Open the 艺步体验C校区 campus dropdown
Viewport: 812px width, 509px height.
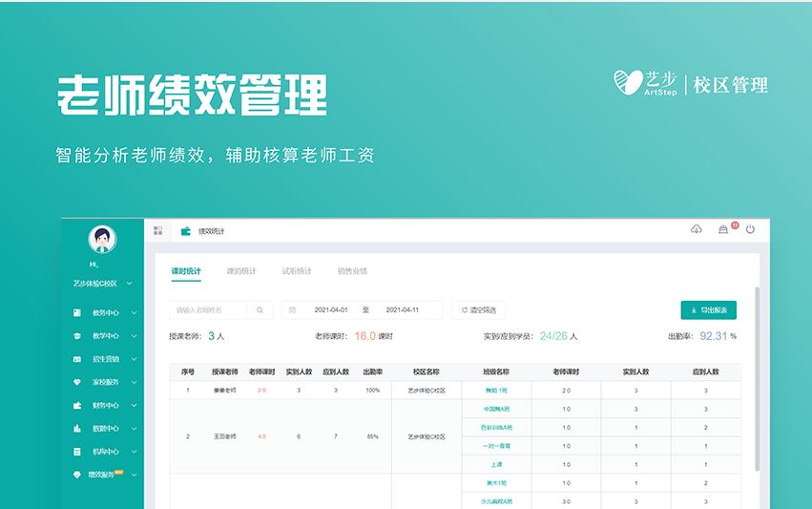tap(102, 284)
